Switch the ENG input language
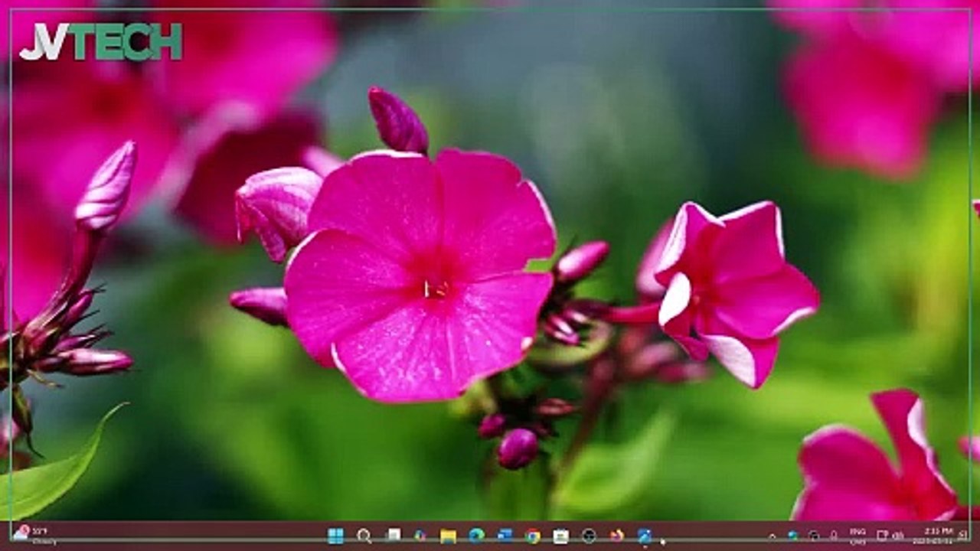 (857, 536)
